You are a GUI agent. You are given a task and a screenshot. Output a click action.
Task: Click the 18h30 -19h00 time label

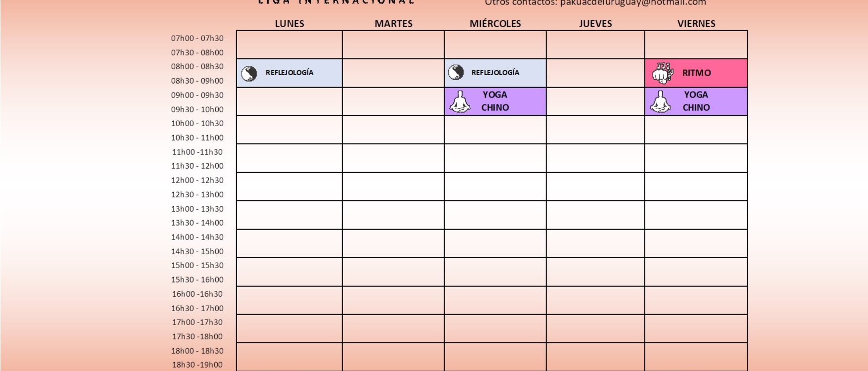(x=197, y=365)
